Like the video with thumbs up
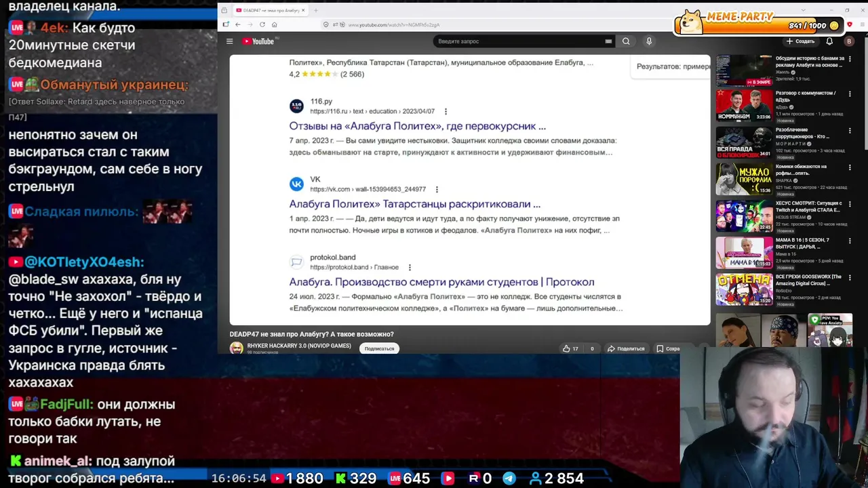 pos(566,348)
